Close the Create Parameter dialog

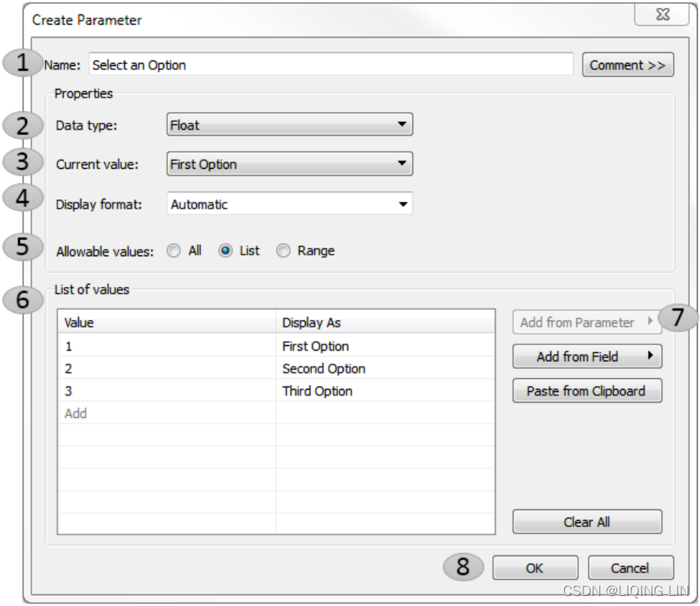(x=662, y=15)
